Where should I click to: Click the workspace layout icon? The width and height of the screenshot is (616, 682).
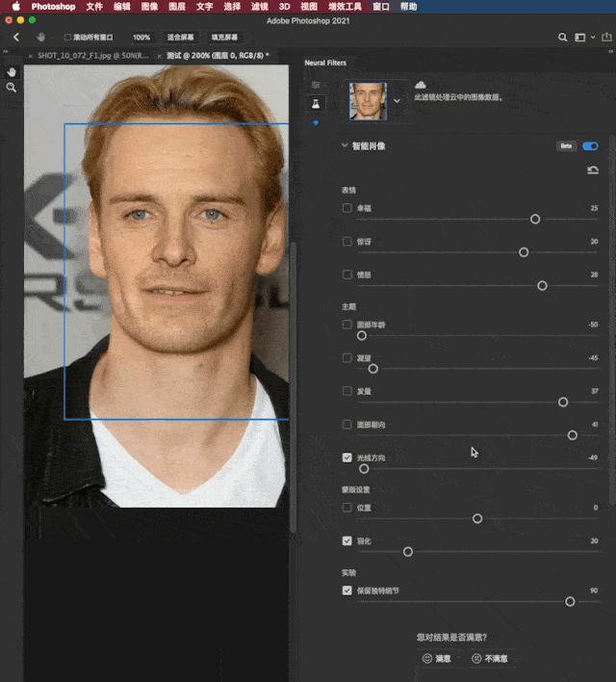580,38
